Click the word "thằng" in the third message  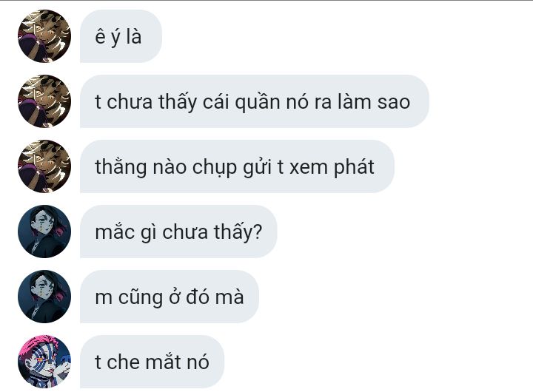click(x=121, y=167)
